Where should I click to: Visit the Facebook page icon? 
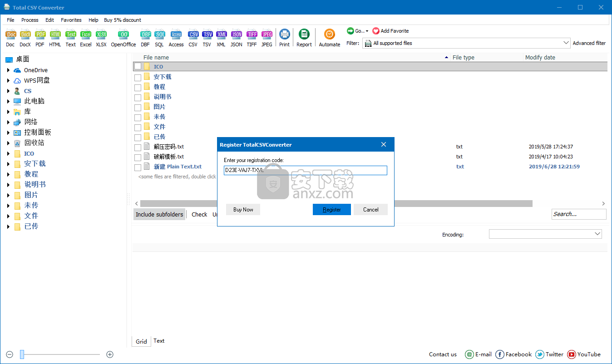(500, 354)
